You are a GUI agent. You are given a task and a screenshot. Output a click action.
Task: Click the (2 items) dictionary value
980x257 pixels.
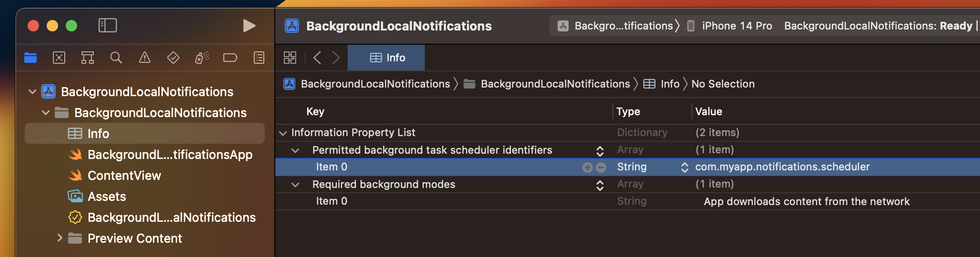click(717, 132)
